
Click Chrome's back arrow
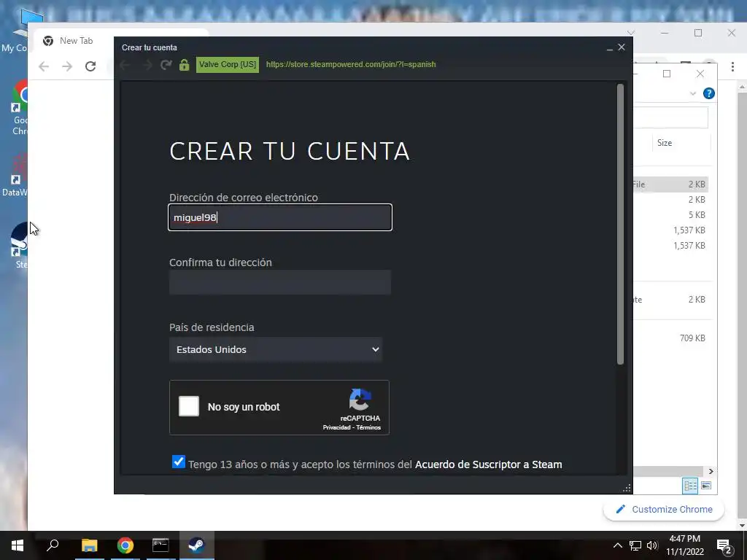coord(44,66)
